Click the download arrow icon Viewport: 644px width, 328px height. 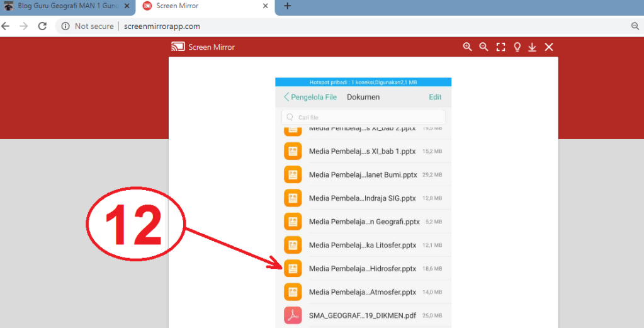532,47
